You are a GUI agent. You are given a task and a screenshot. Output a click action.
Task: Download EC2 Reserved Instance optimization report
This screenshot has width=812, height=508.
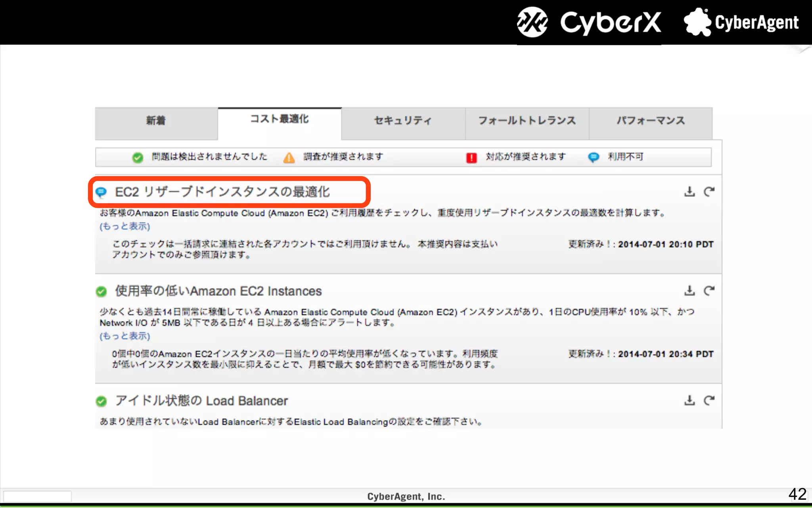(689, 192)
